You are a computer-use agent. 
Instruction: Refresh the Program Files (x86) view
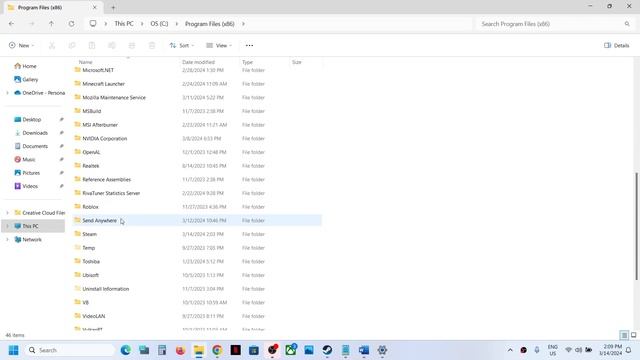[x=71, y=24]
